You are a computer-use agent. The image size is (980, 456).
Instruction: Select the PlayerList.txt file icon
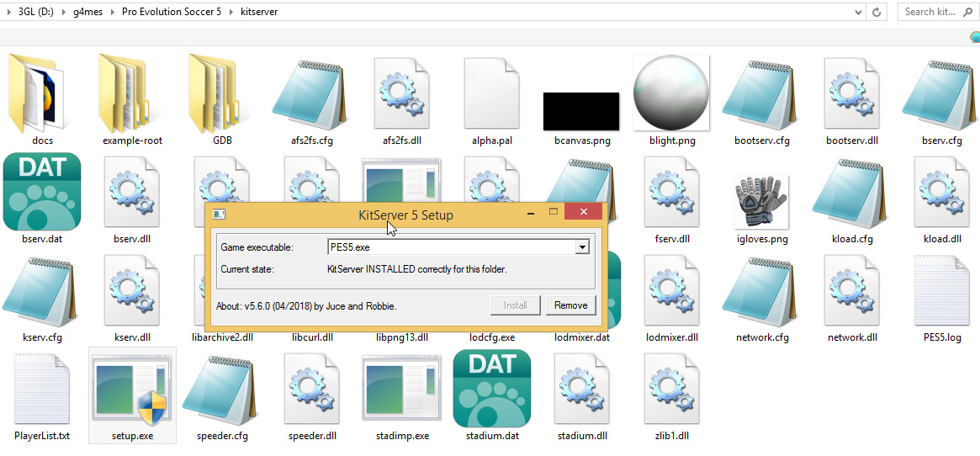(x=42, y=389)
